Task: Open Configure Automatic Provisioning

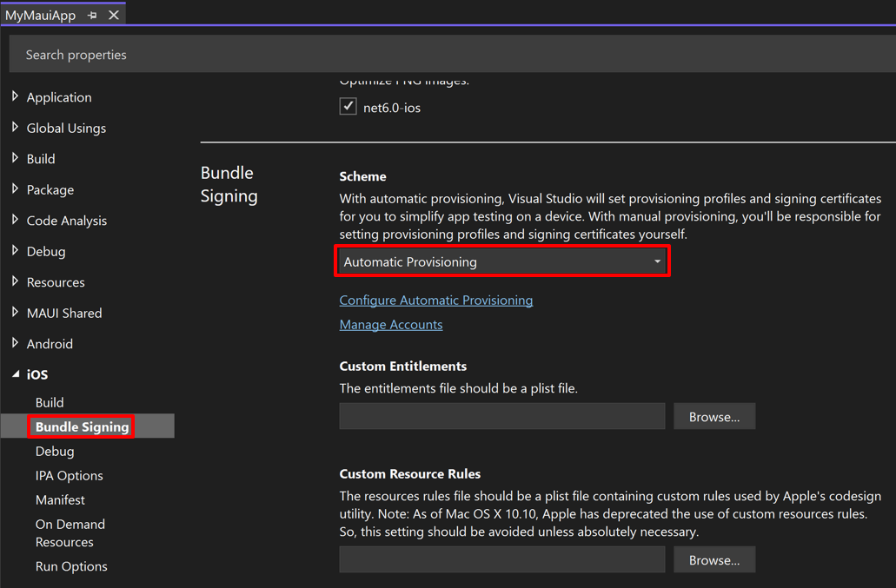Action: (435, 300)
